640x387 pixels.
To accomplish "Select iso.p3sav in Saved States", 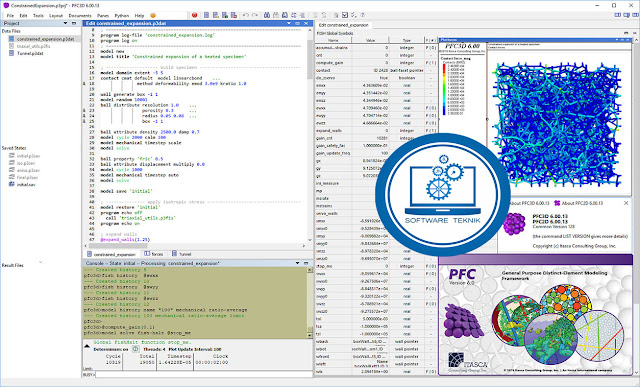I will [x=26, y=163].
